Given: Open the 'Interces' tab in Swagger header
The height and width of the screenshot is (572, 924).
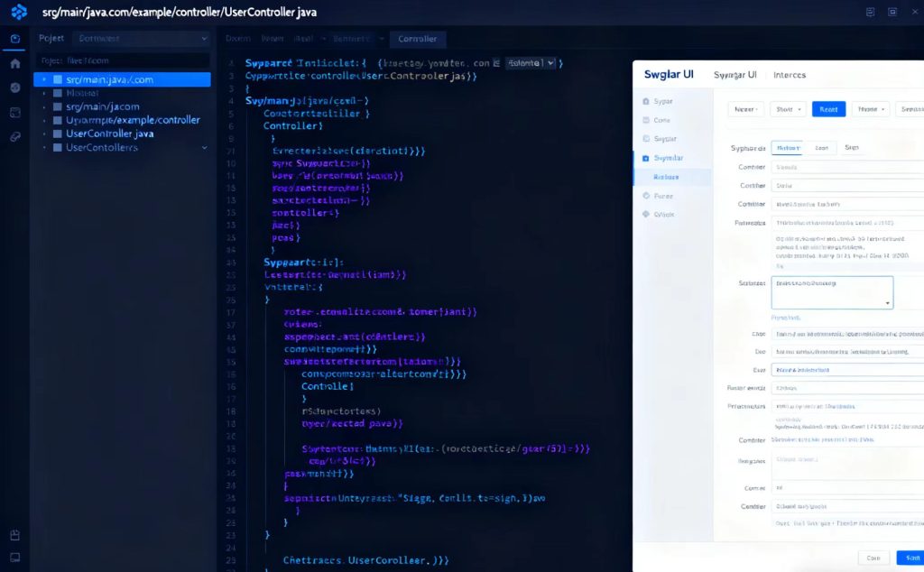Looking at the screenshot, I should click(790, 75).
